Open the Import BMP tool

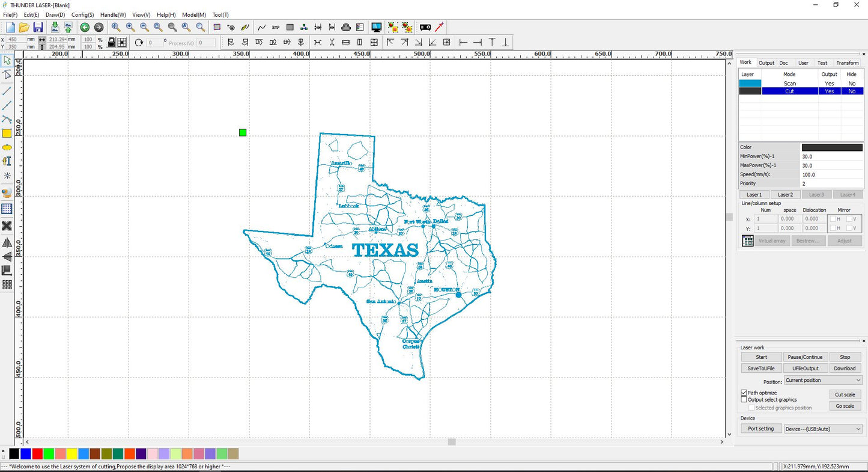[x=275, y=27]
